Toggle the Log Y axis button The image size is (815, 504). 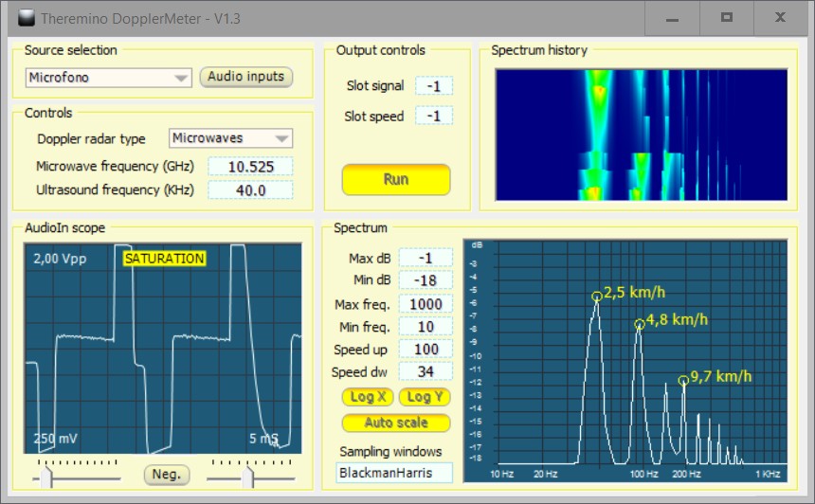point(424,397)
